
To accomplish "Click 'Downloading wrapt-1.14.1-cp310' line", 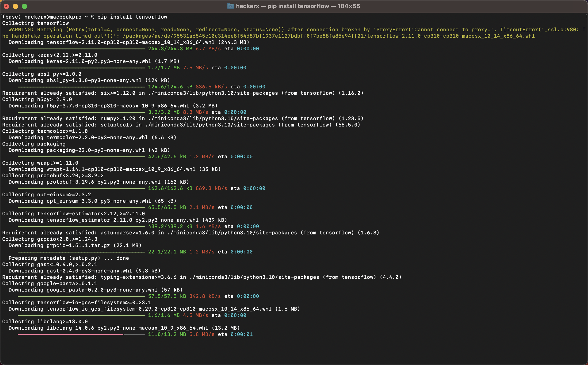I will coord(115,169).
